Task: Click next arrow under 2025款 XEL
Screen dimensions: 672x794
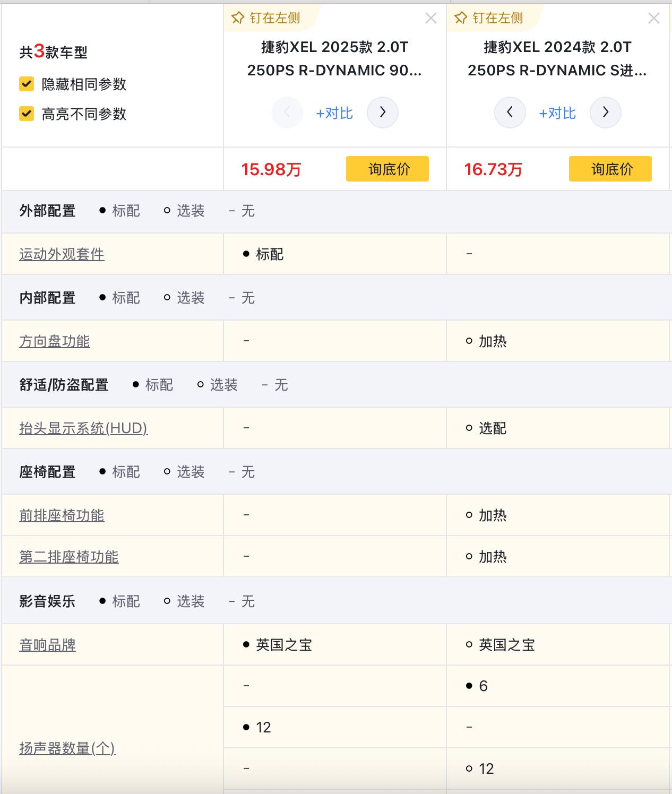Action: (x=383, y=113)
